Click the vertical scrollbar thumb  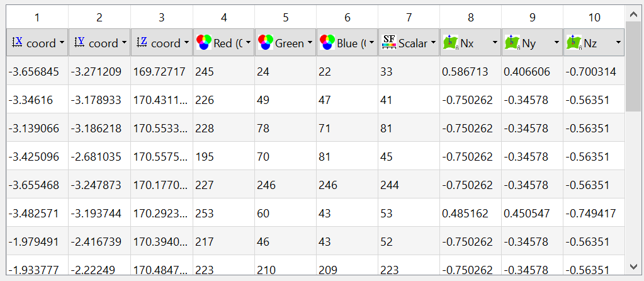[x=633, y=66]
